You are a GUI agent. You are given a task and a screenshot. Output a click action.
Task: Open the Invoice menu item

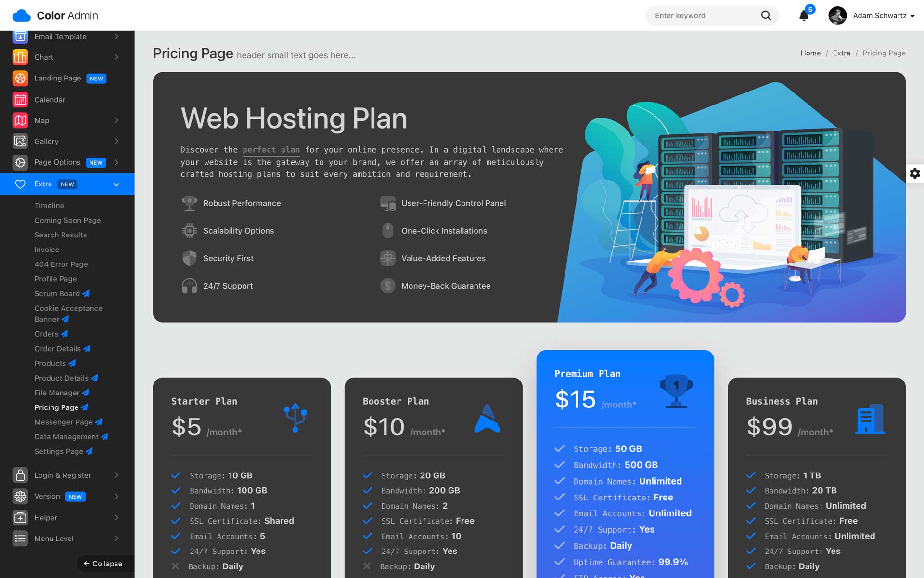click(x=47, y=250)
